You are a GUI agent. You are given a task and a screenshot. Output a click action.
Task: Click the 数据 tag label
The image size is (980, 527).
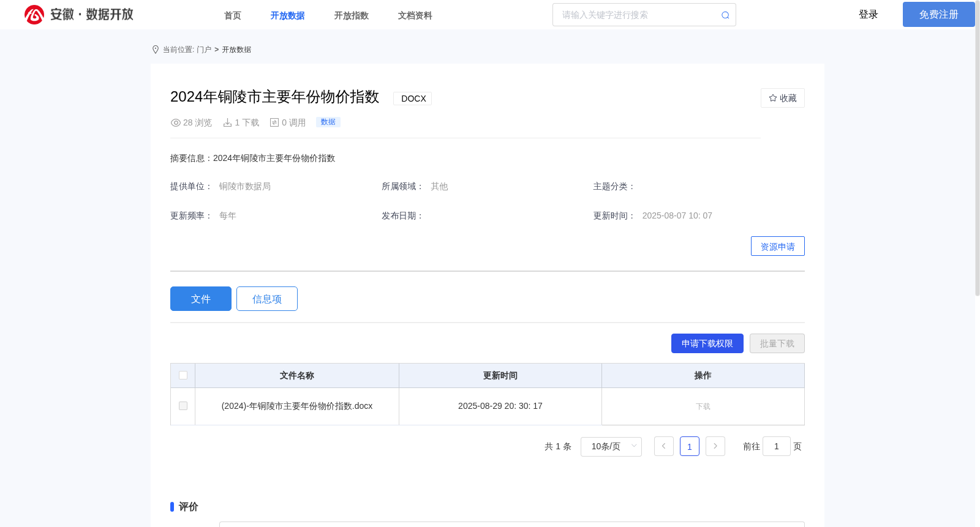(328, 122)
